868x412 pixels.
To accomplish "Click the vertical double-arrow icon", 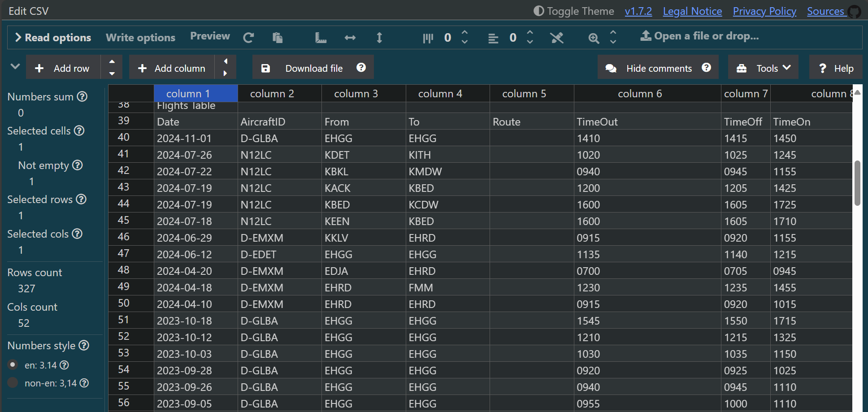I will tap(379, 38).
